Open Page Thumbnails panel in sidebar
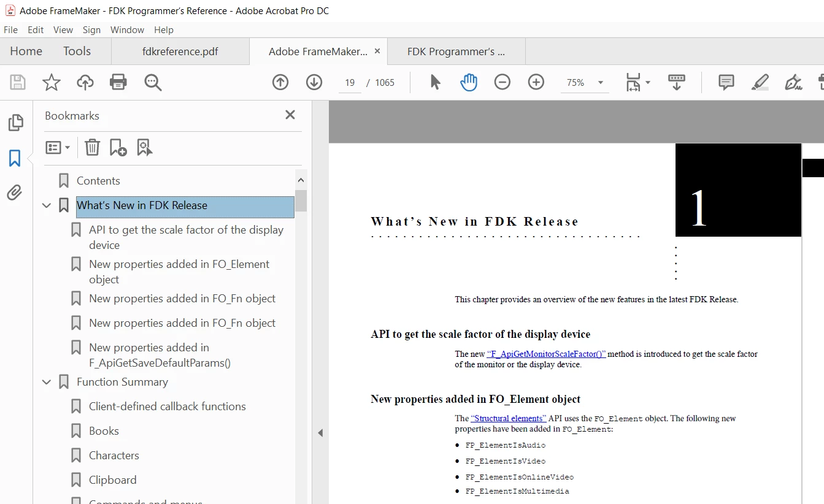Image resolution: width=824 pixels, height=504 pixels. click(15, 123)
